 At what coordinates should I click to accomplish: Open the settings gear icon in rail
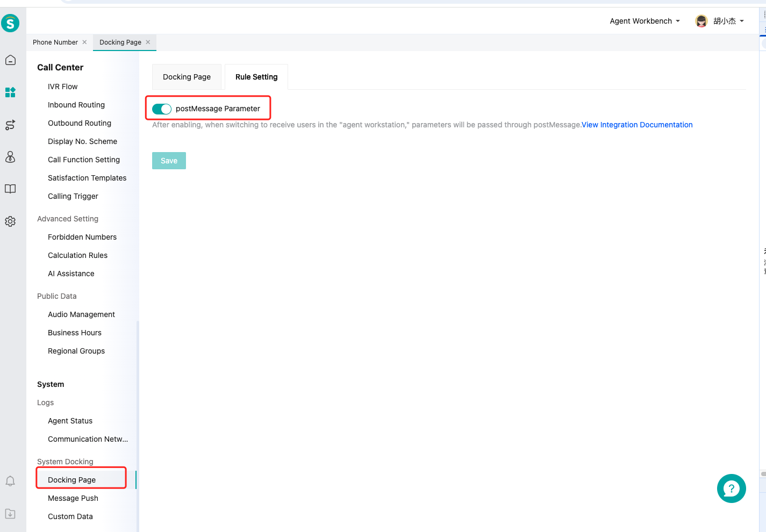click(x=10, y=221)
